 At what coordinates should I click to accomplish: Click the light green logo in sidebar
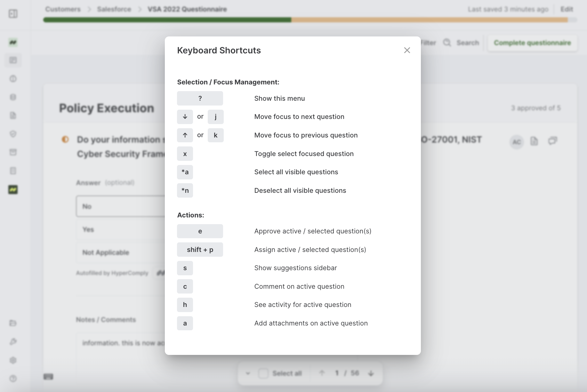click(x=13, y=42)
